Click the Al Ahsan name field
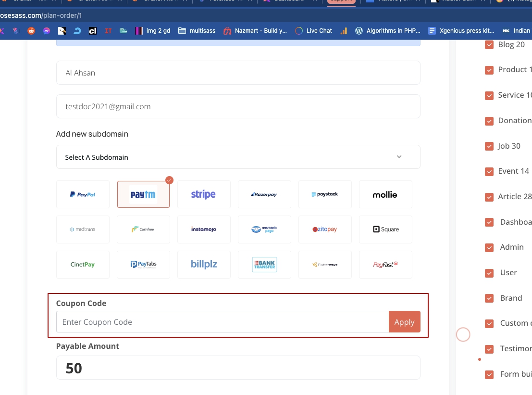Image resolution: width=532 pixels, height=395 pixels. [238, 73]
